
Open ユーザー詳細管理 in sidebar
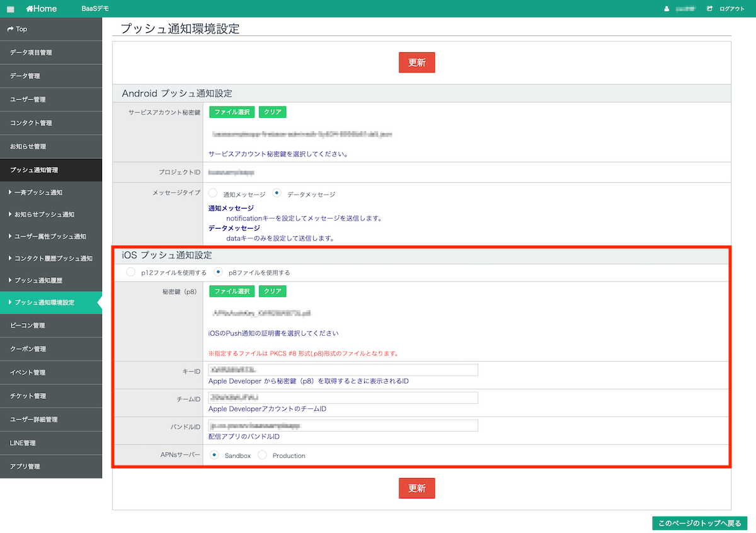click(51, 420)
